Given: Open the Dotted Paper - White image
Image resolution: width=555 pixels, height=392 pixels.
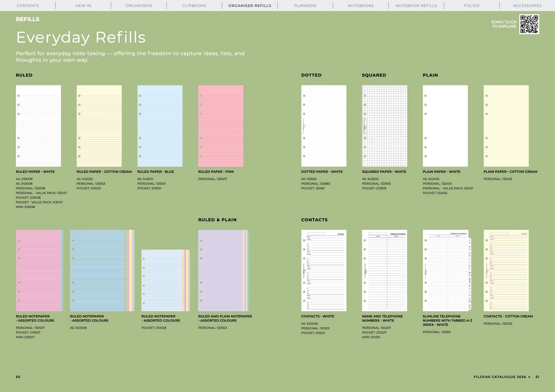Looking at the screenshot, I should tap(324, 126).
